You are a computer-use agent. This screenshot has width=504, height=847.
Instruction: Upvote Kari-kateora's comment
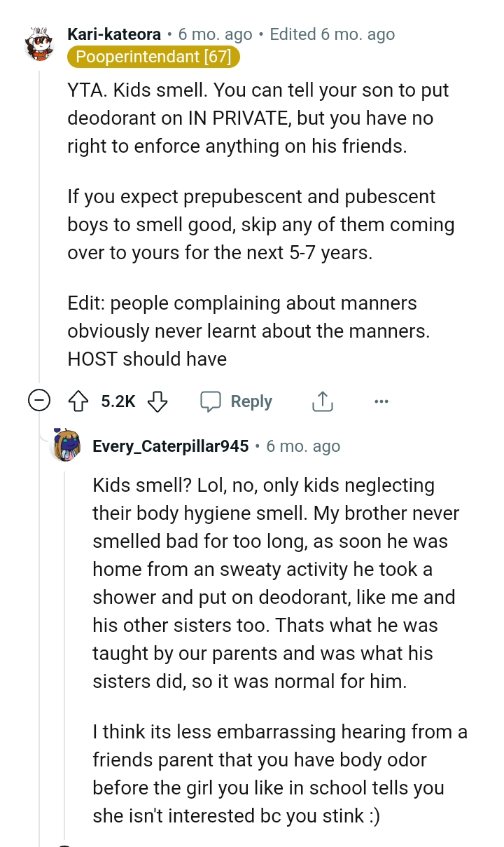(80, 401)
